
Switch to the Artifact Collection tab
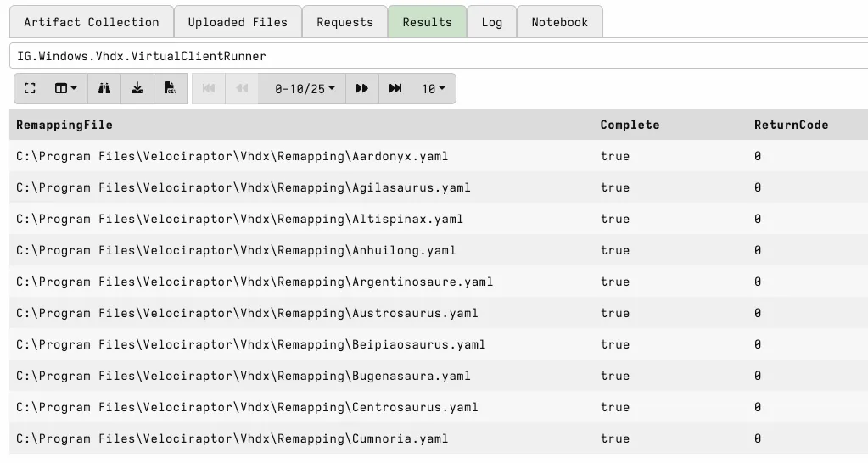91,22
